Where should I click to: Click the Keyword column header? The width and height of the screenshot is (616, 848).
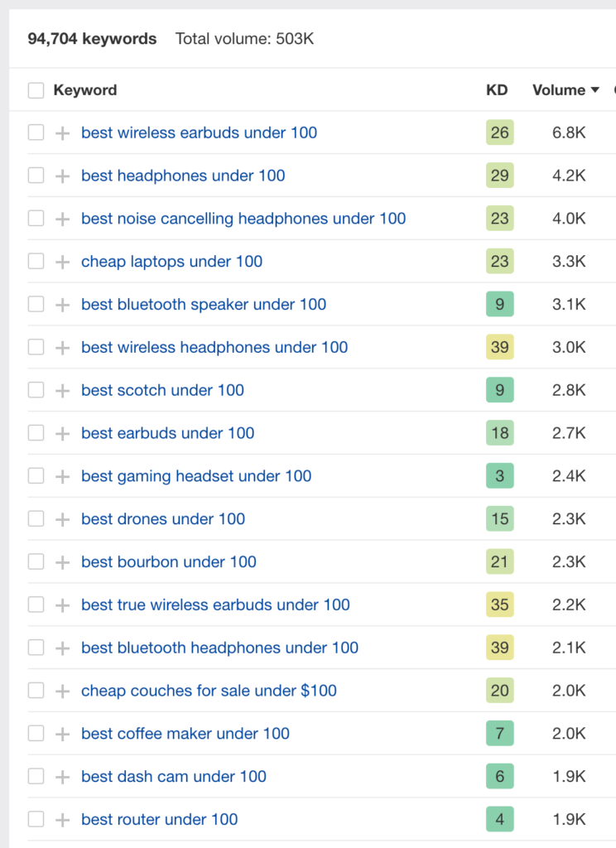click(85, 89)
